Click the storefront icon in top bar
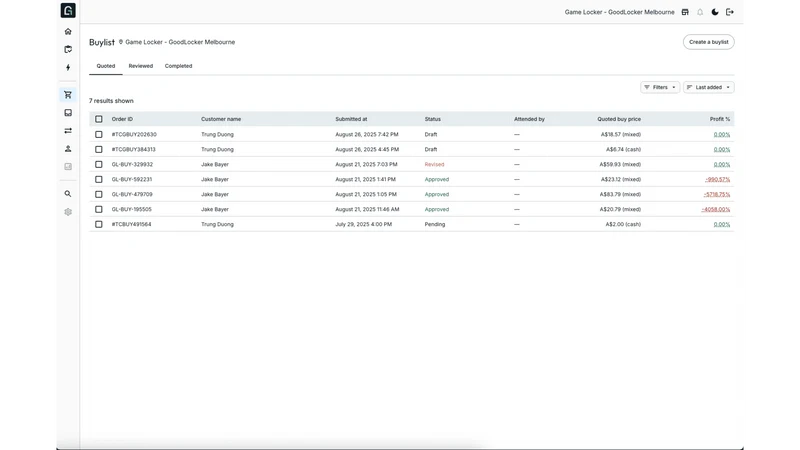Image resolution: width=800 pixels, height=450 pixels. (x=685, y=12)
